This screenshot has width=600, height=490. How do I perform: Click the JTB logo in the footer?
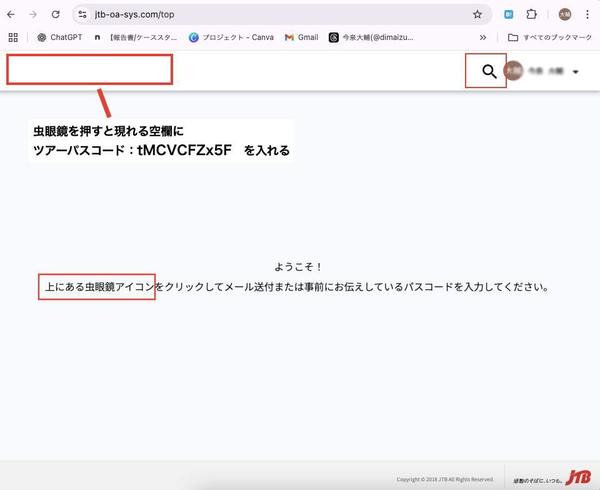point(578,477)
